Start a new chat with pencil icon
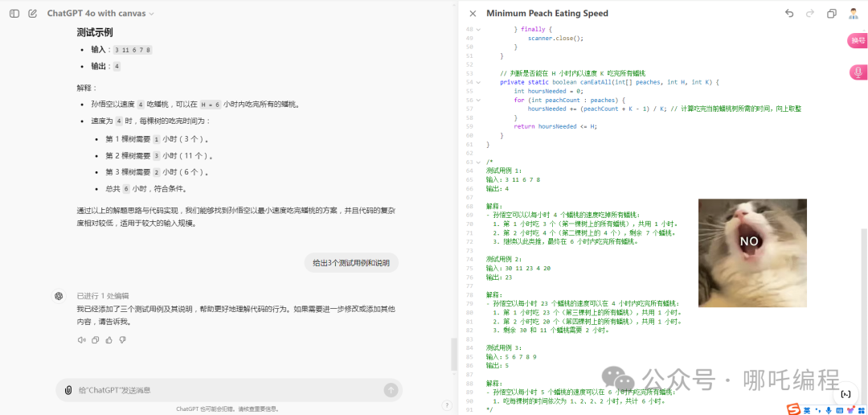Viewport: 868px width, 415px height. 32,14
